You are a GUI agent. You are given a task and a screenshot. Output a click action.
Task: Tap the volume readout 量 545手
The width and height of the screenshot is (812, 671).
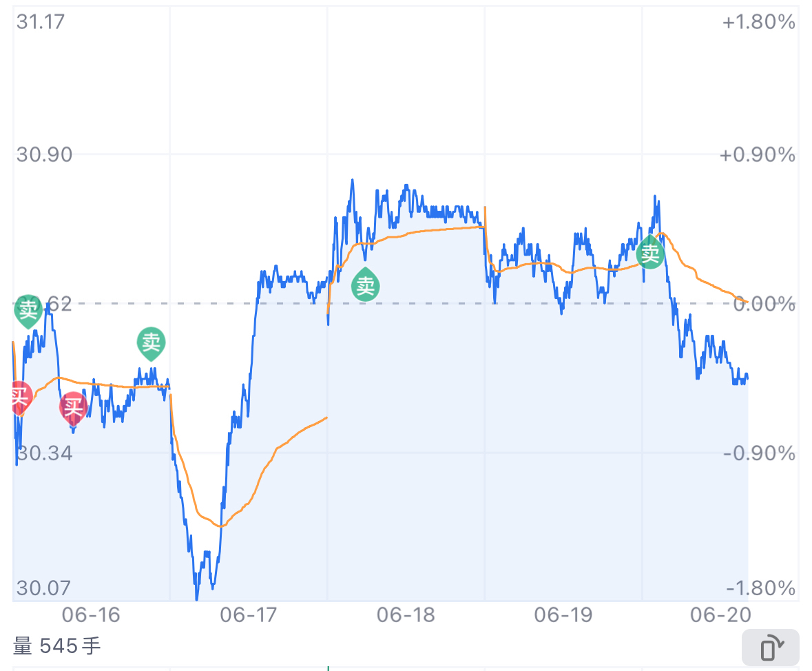57,646
